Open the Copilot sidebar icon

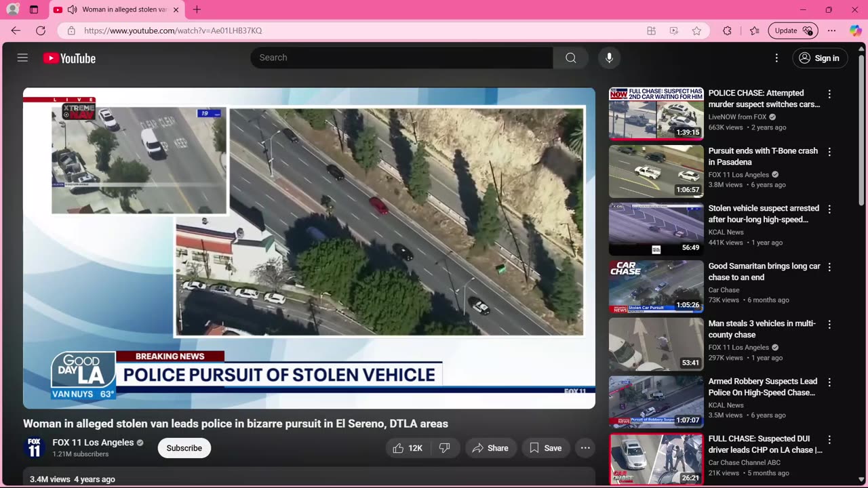(855, 30)
